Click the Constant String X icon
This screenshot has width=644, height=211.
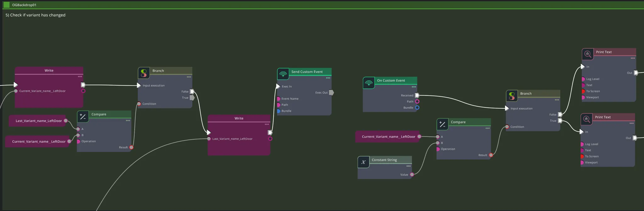pos(364,162)
